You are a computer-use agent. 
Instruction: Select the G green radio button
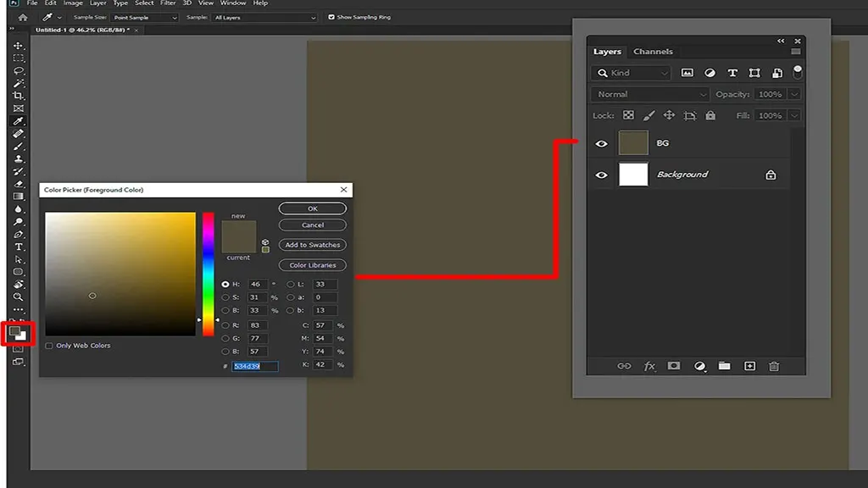[225, 338]
